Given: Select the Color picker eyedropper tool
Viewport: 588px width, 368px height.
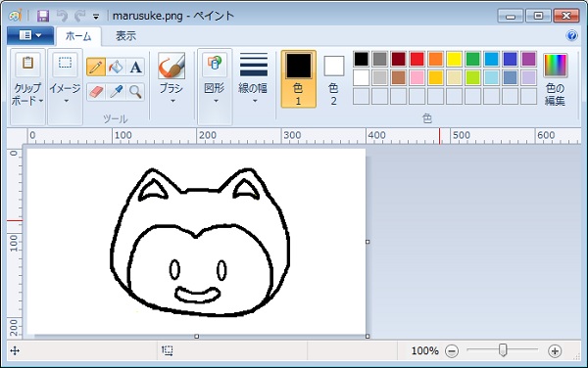Looking at the screenshot, I should tap(116, 91).
